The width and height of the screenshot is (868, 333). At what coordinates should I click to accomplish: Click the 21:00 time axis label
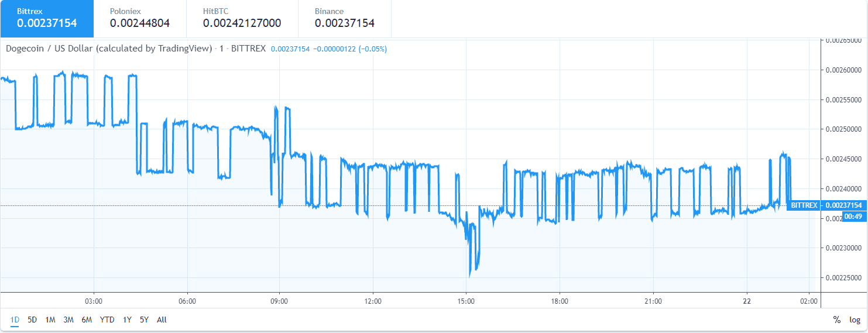(x=653, y=301)
